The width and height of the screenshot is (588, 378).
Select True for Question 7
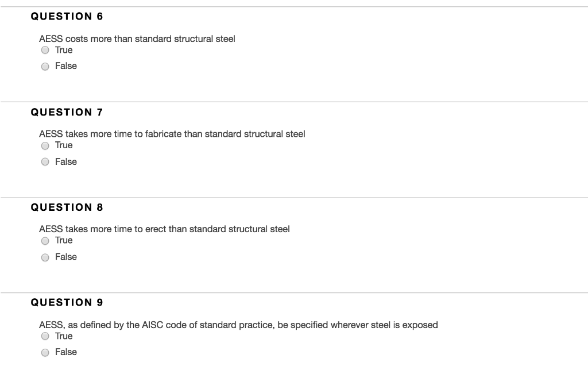tap(45, 145)
